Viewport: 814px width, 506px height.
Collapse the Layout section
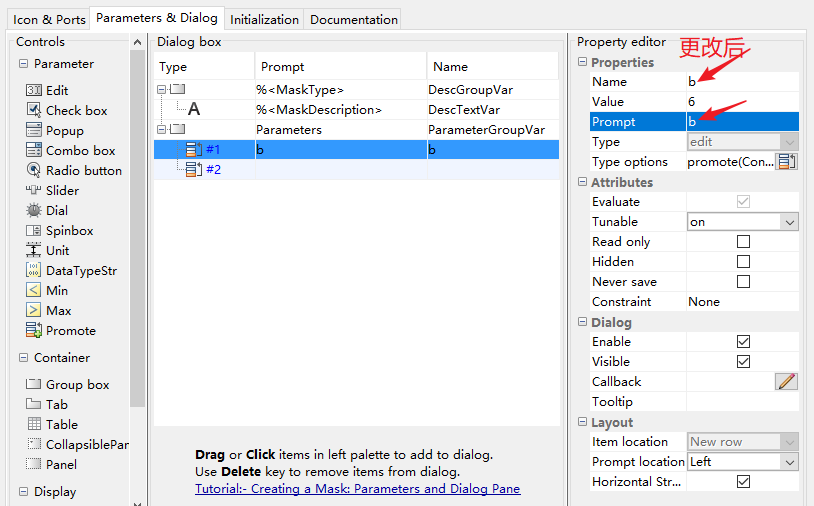pyautogui.click(x=582, y=422)
